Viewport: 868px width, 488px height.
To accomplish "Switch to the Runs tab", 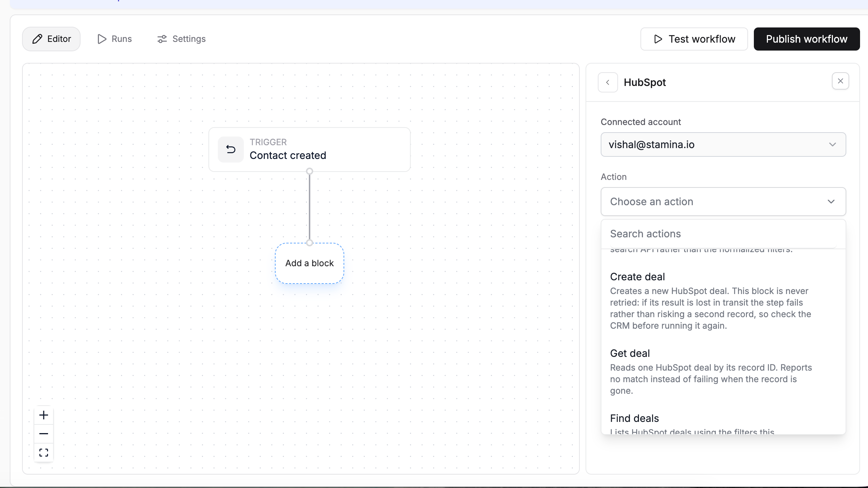I will click(115, 39).
